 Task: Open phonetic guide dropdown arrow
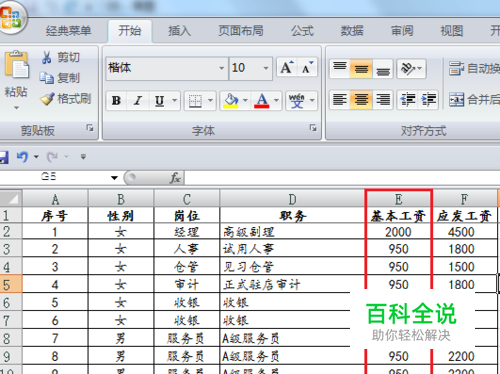(312, 100)
